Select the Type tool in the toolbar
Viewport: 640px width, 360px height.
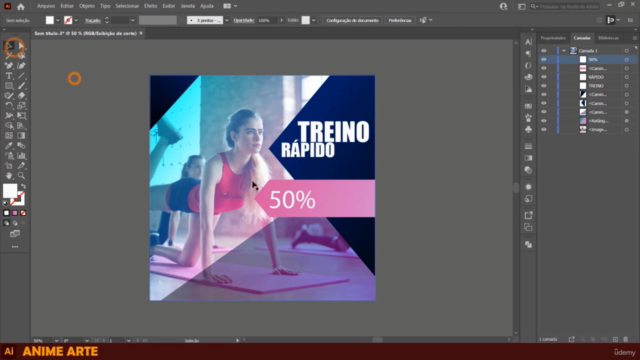9,76
